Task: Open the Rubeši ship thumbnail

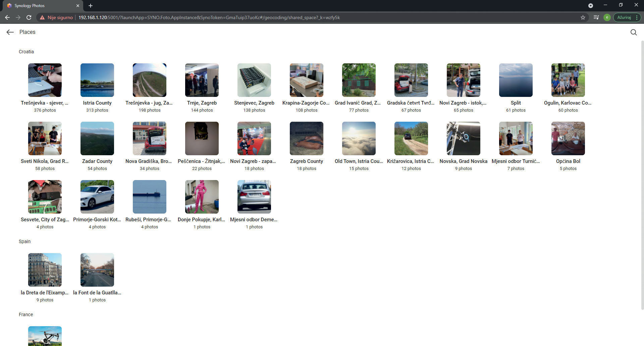Action: pos(150,197)
